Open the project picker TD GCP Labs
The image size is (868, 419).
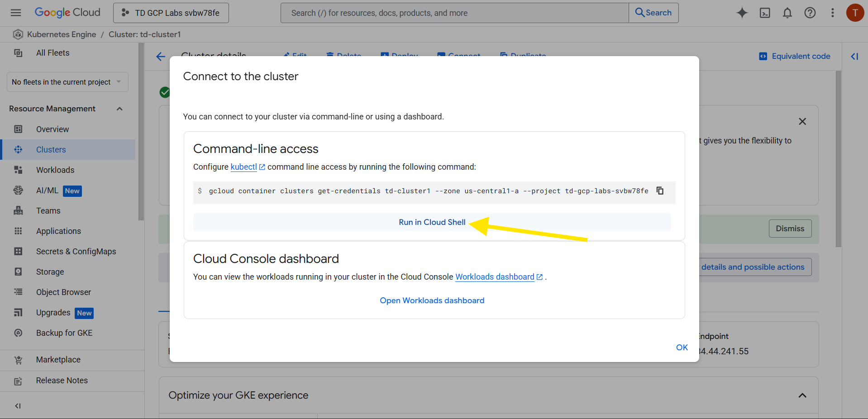click(x=171, y=13)
